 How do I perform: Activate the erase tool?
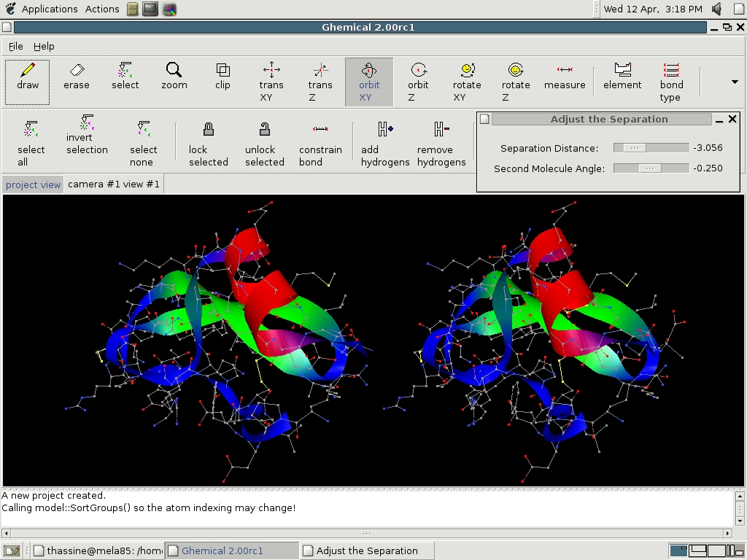coord(77,77)
